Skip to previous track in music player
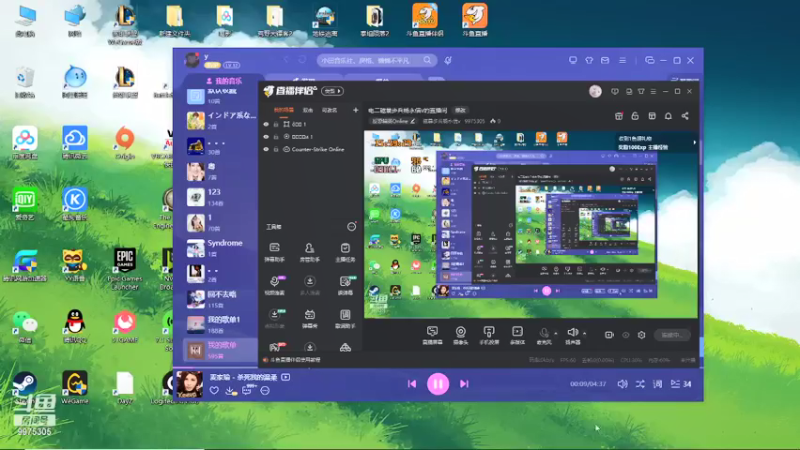This screenshot has width=800, height=450. tap(412, 384)
